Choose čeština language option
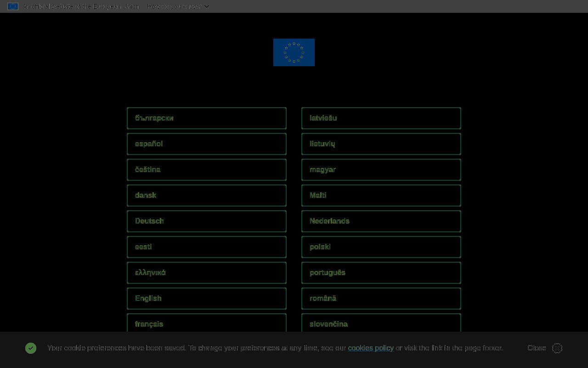This screenshot has height=368, width=588. point(207,170)
